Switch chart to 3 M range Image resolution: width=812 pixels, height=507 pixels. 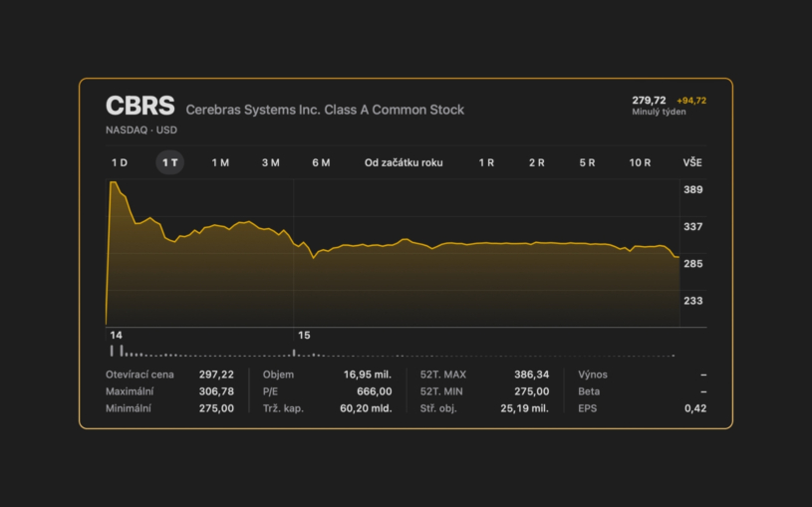tap(270, 162)
